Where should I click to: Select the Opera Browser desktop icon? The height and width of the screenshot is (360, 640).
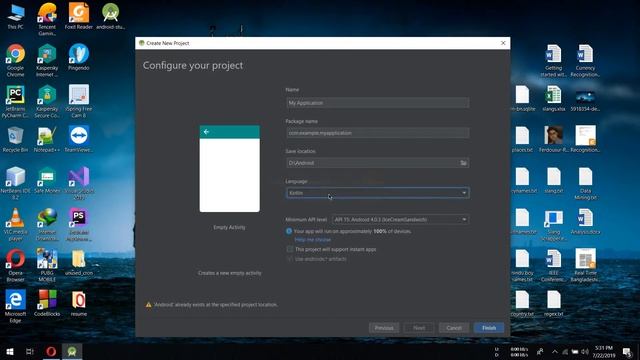pos(16,266)
